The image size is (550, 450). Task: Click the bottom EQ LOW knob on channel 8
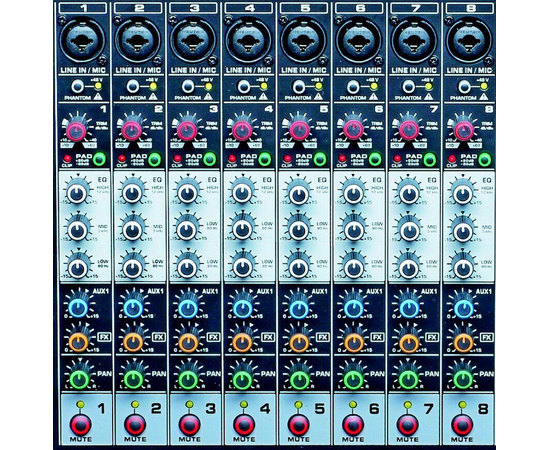463,268
